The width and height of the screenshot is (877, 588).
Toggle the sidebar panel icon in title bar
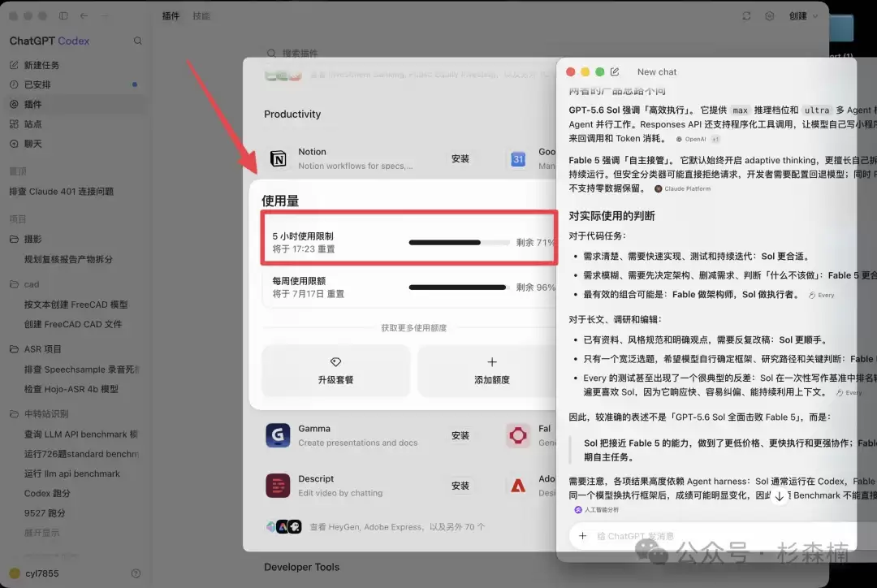point(63,15)
